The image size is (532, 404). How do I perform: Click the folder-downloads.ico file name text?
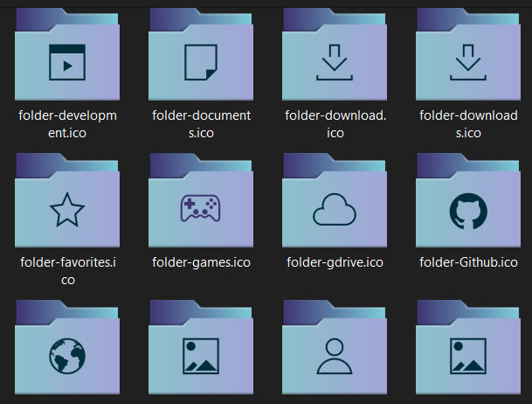click(x=467, y=124)
